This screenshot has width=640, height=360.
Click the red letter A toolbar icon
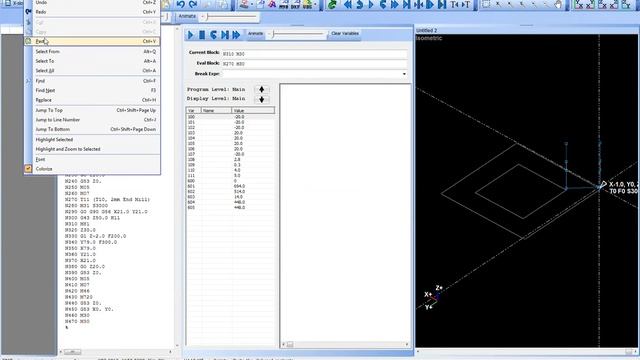tap(272, 4)
